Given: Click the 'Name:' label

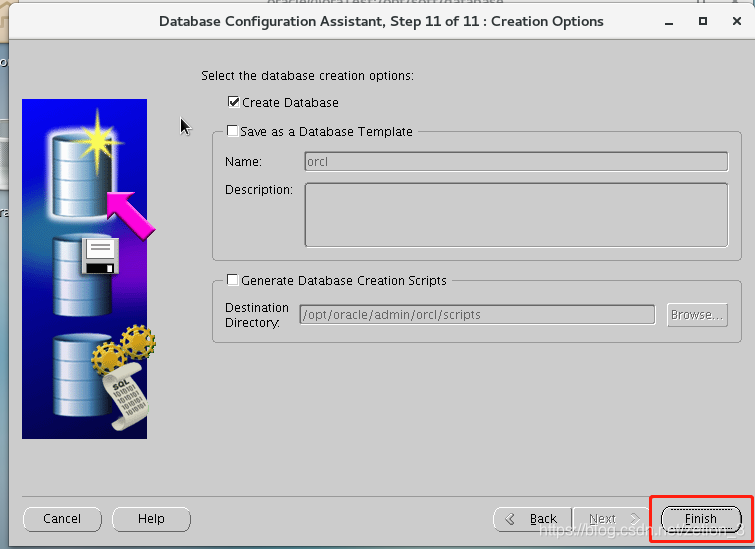Looking at the screenshot, I should (243, 161).
